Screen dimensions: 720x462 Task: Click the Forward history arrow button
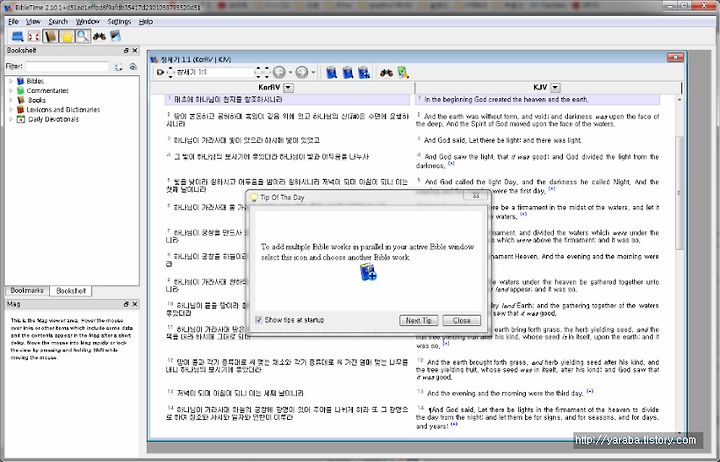coord(302,72)
